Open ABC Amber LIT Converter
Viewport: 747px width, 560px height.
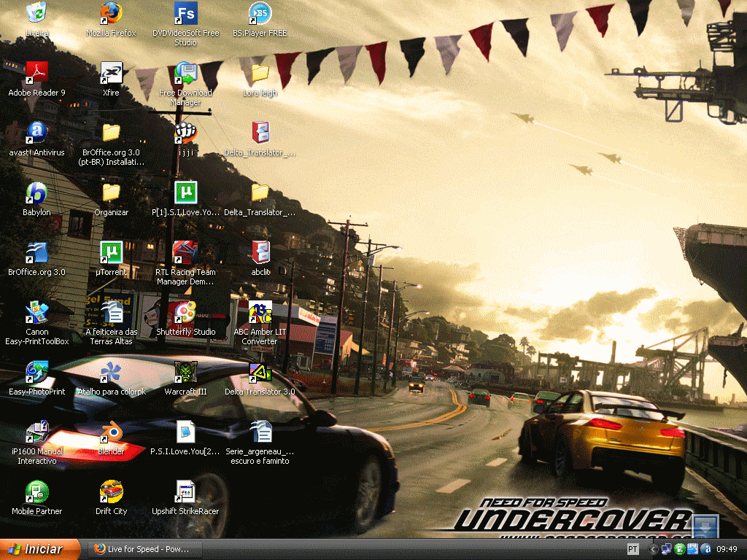pos(260,312)
